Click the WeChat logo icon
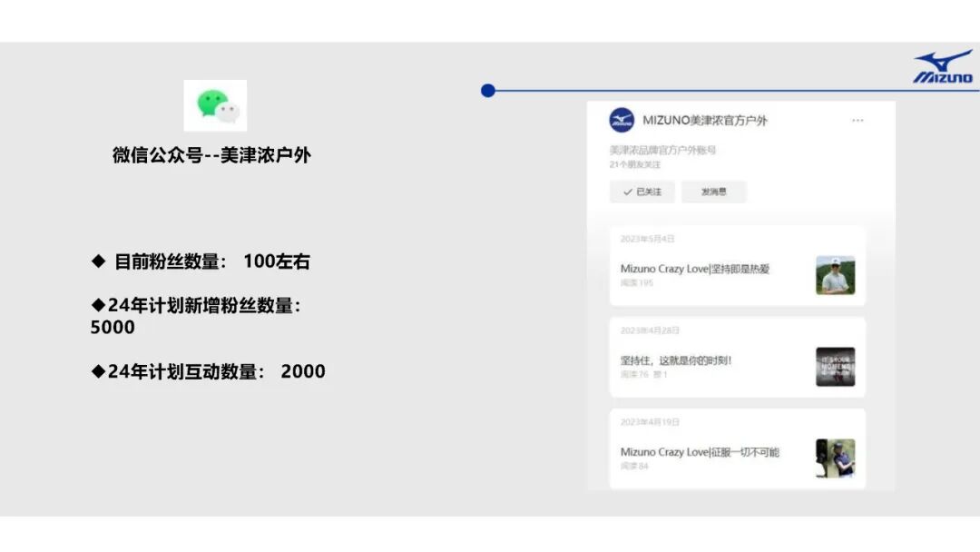Screen dimensions: 980x552 pyautogui.click(x=215, y=105)
